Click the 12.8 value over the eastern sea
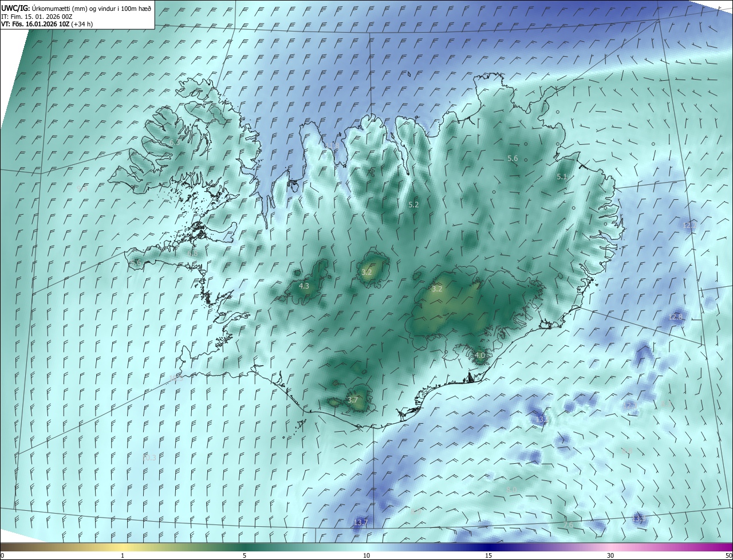Screen dimensions: 733x560 click(x=676, y=317)
